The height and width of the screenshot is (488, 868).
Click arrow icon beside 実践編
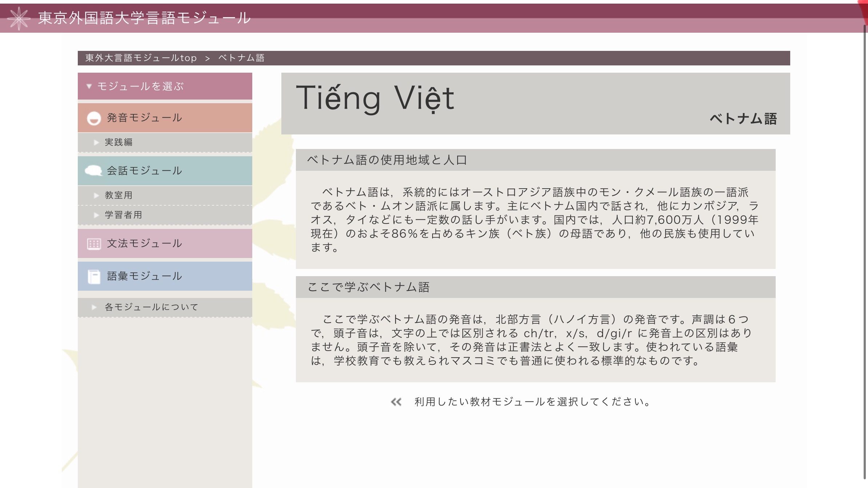click(x=96, y=142)
